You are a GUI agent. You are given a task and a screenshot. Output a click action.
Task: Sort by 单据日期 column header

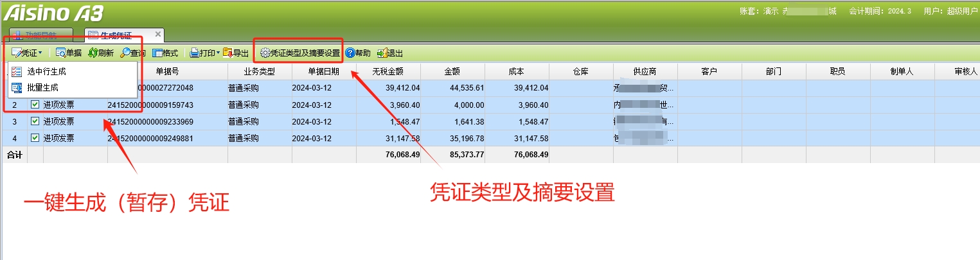point(324,71)
